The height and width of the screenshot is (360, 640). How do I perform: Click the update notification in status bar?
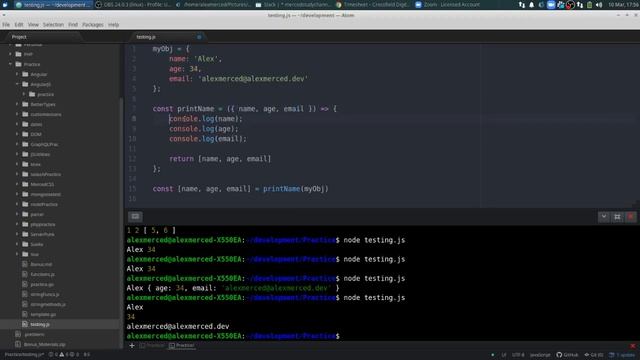pyautogui.click(x=622, y=355)
